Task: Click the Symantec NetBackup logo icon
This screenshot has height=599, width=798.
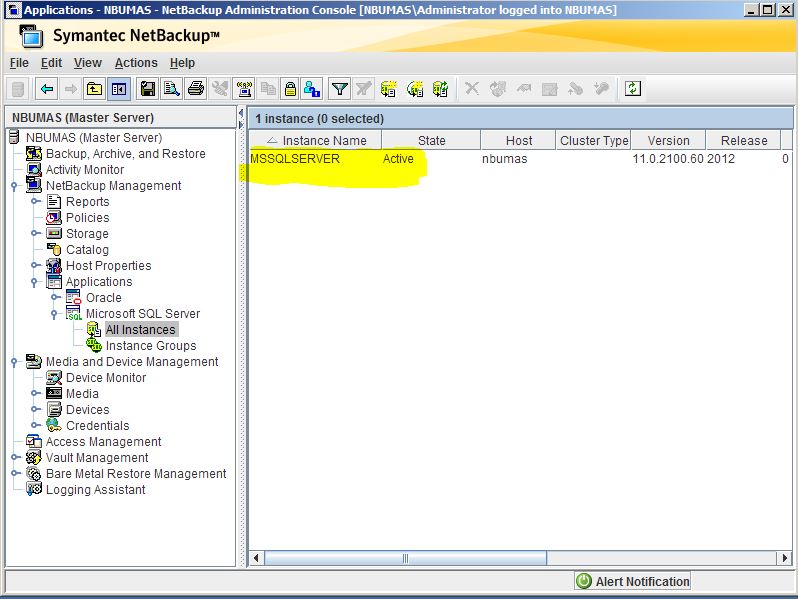Action: 31,37
